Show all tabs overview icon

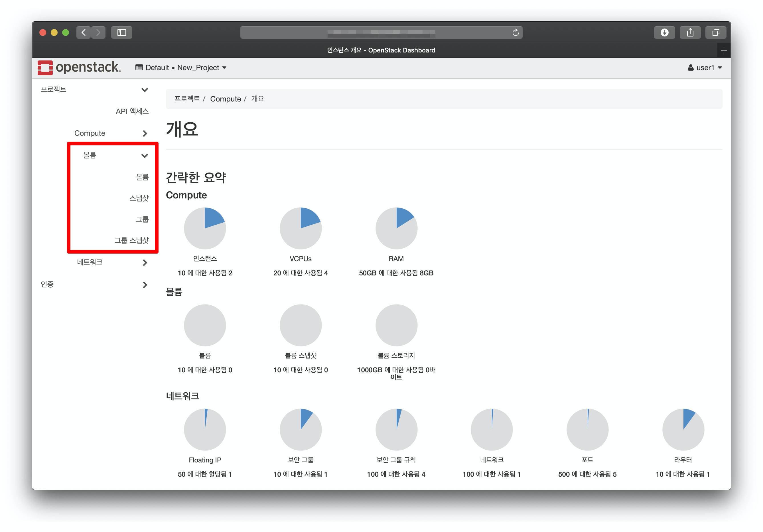715,32
